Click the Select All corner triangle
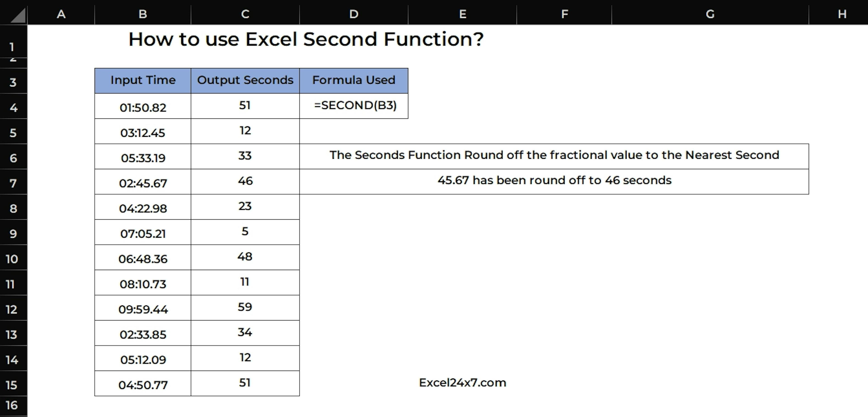The height and width of the screenshot is (417, 868). (18, 15)
